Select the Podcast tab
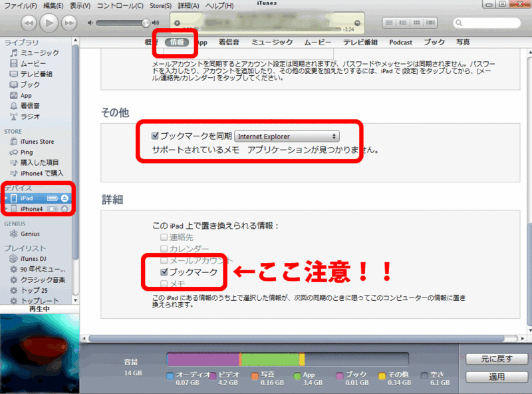 401,42
